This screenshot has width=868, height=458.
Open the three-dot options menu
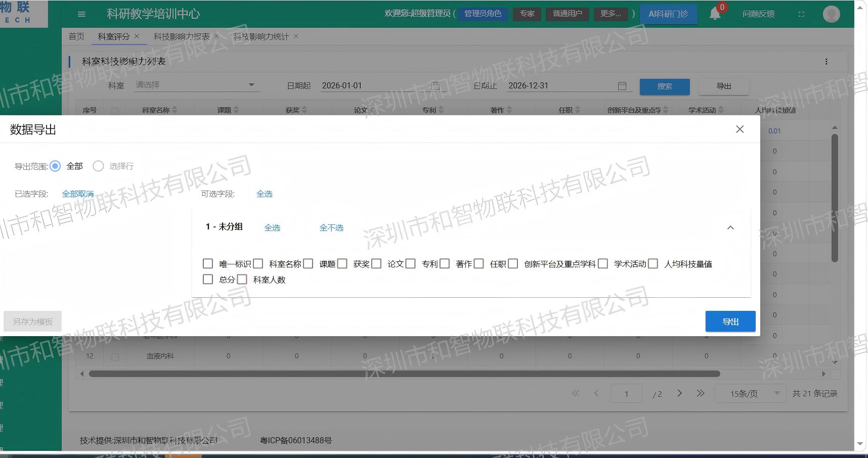[x=827, y=62]
